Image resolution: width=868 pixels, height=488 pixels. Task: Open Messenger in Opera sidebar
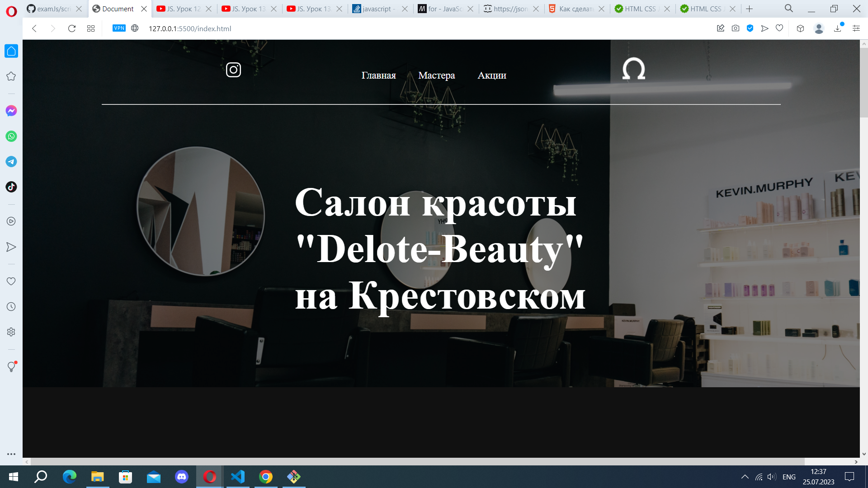click(x=11, y=111)
